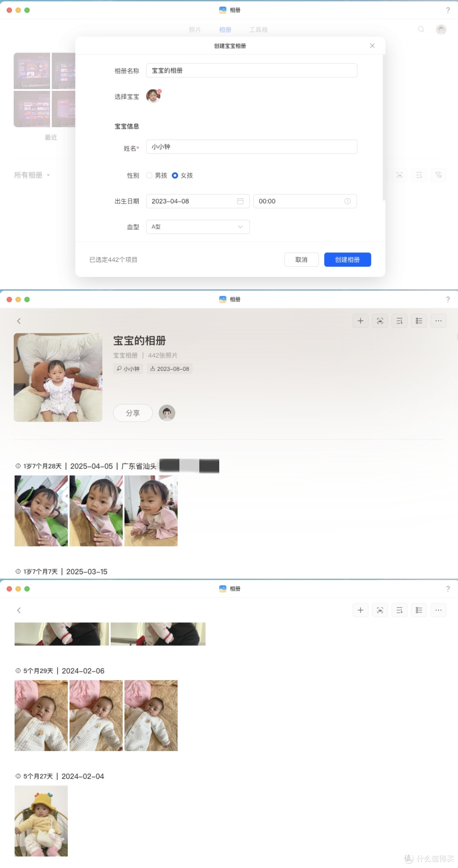458x868 pixels.
Task: Click the face recognition icon in middle window
Action: 380,321
